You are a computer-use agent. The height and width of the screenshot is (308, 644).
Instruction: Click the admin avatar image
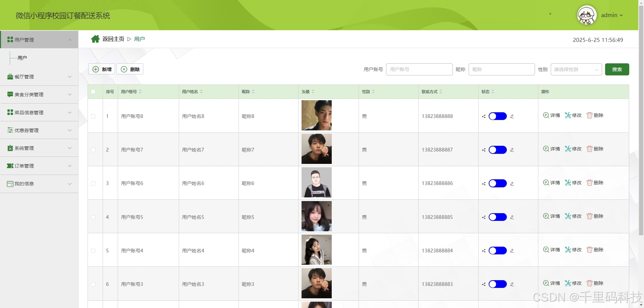click(x=587, y=15)
